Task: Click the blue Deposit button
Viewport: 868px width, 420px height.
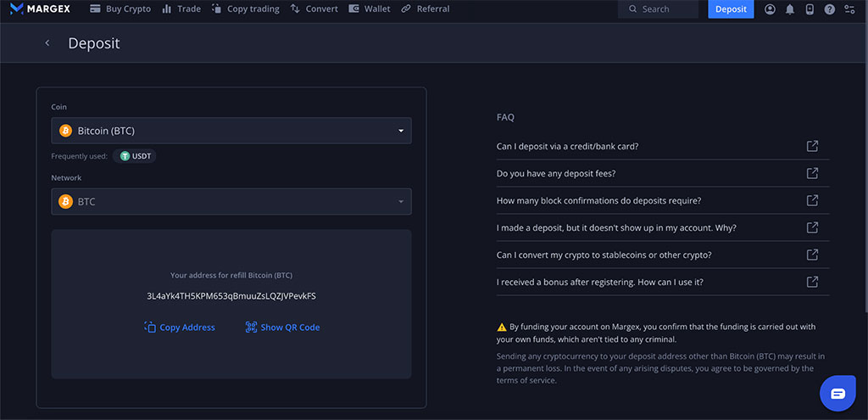Action: [x=731, y=8]
